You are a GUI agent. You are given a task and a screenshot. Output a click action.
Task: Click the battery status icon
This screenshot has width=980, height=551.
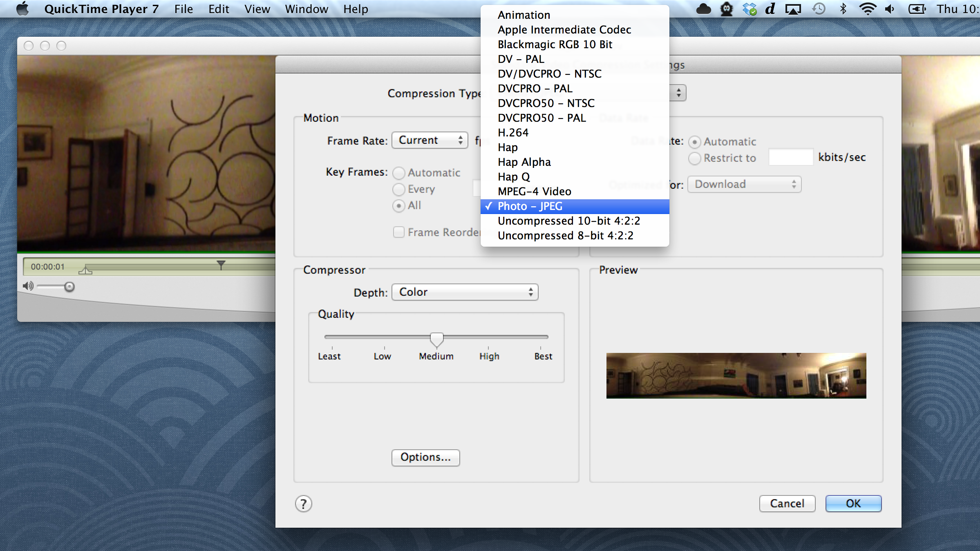point(917,9)
